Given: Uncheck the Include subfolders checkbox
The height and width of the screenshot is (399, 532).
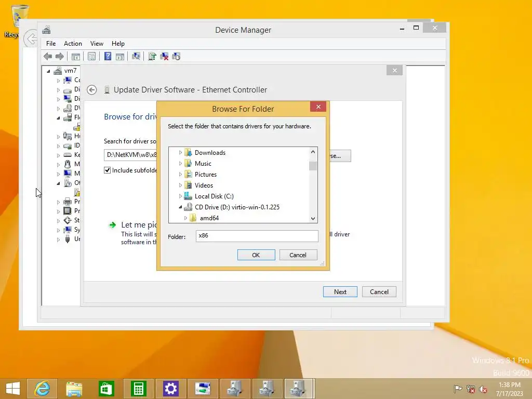Looking at the screenshot, I should [107, 170].
